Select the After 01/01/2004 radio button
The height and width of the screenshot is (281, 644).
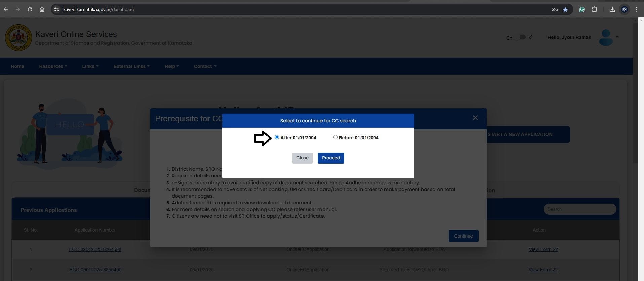click(277, 137)
